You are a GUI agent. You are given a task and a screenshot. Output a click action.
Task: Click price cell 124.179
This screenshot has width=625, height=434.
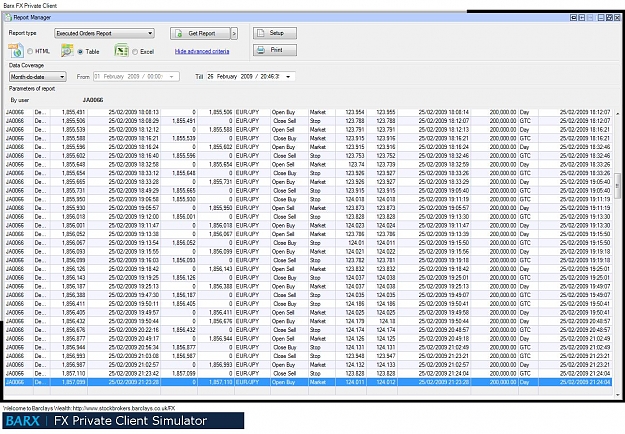[x=355, y=321]
